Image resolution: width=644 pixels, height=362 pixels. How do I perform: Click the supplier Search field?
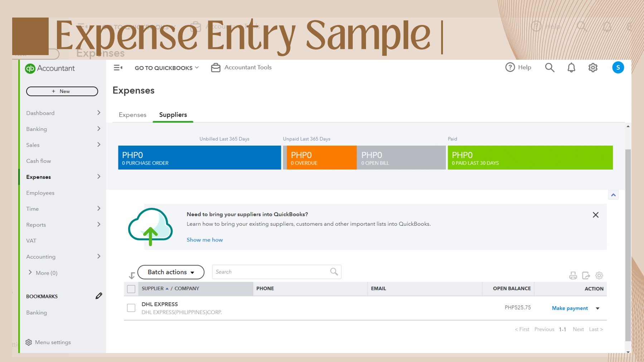coord(277,272)
